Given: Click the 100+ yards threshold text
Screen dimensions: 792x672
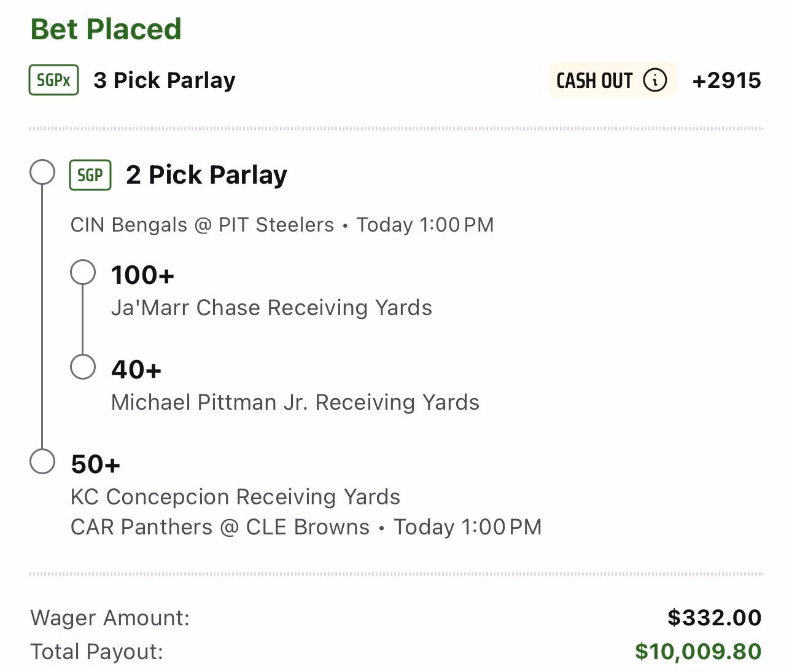Looking at the screenshot, I should [x=142, y=275].
